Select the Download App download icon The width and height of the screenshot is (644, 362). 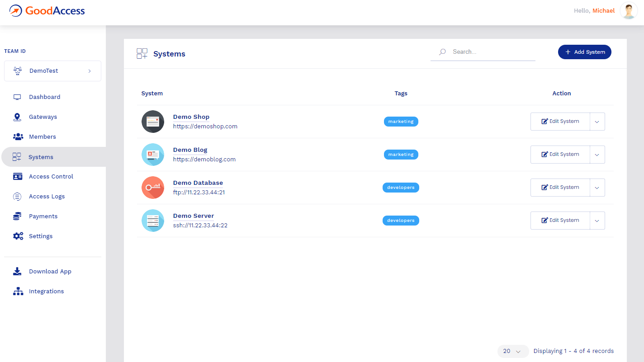pos(17,271)
